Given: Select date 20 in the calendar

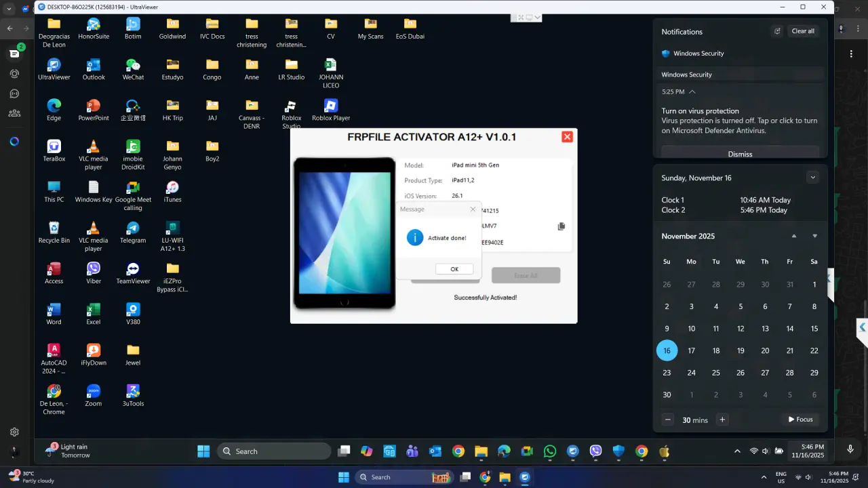Looking at the screenshot, I should 765,350.
